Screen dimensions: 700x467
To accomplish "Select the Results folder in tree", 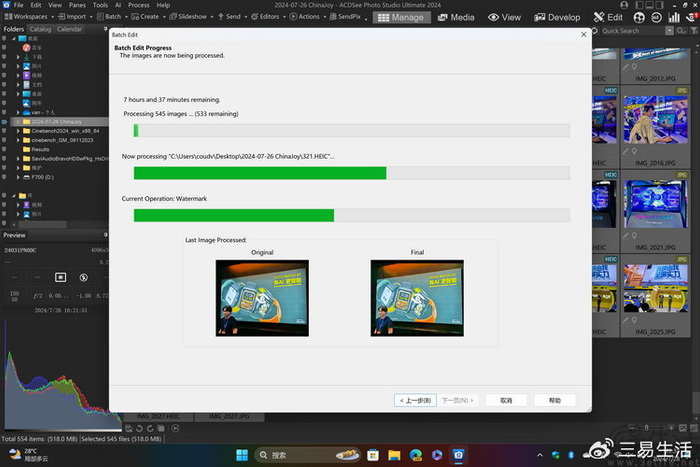I will 36,150.
